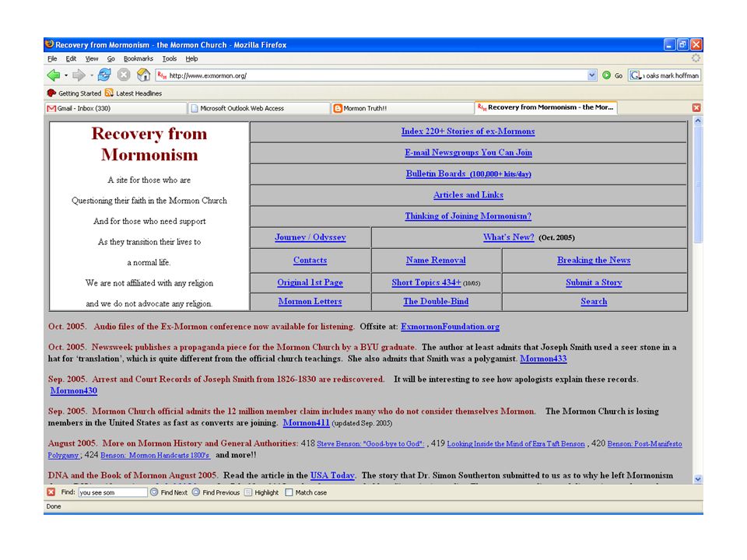The height and width of the screenshot is (560, 747).
Task: Open the Journey / Odyssey link
Action: click(x=310, y=237)
